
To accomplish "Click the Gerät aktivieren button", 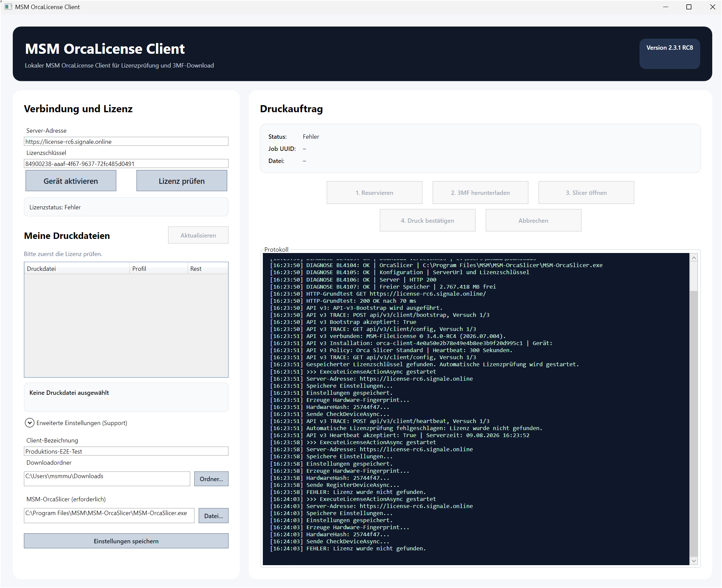I will point(71,181).
